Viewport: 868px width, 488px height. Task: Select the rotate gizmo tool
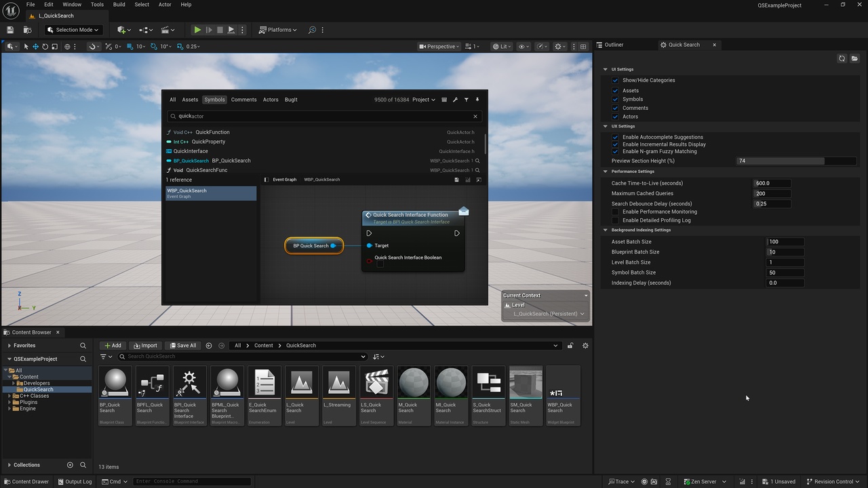(x=45, y=47)
